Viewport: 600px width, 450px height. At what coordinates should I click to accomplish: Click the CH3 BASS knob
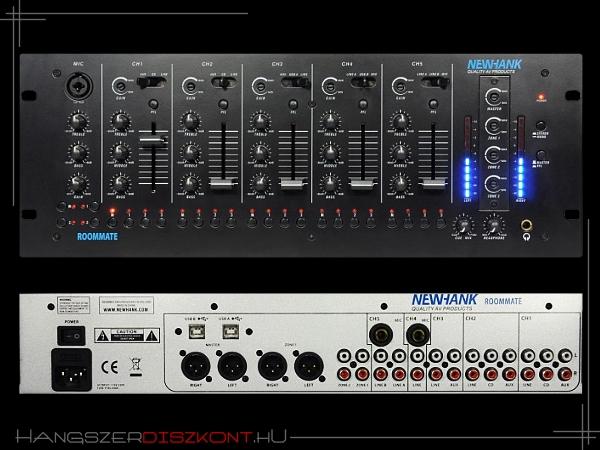point(261,185)
